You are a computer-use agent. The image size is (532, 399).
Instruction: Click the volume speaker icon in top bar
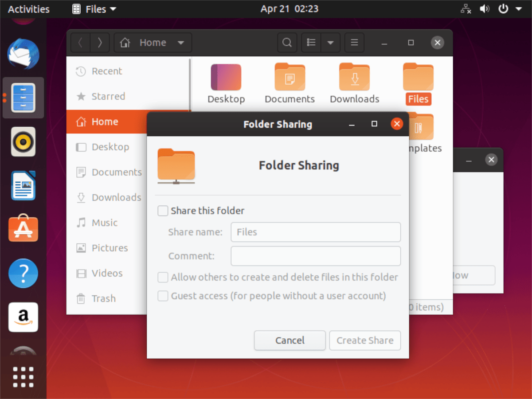pyautogui.click(x=485, y=9)
